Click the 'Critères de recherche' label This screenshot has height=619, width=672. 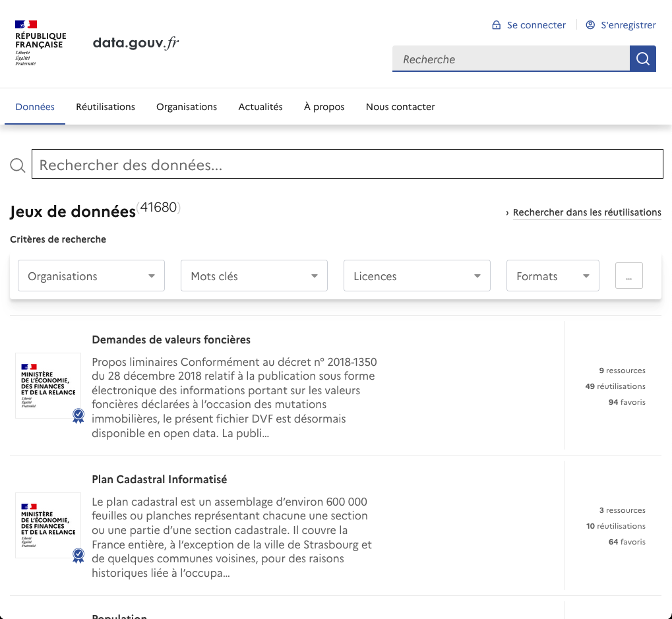tap(58, 239)
